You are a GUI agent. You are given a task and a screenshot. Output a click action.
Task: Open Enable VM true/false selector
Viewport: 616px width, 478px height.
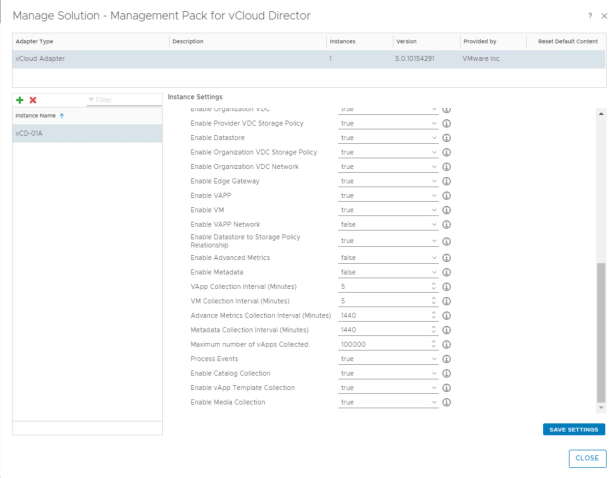(388, 210)
